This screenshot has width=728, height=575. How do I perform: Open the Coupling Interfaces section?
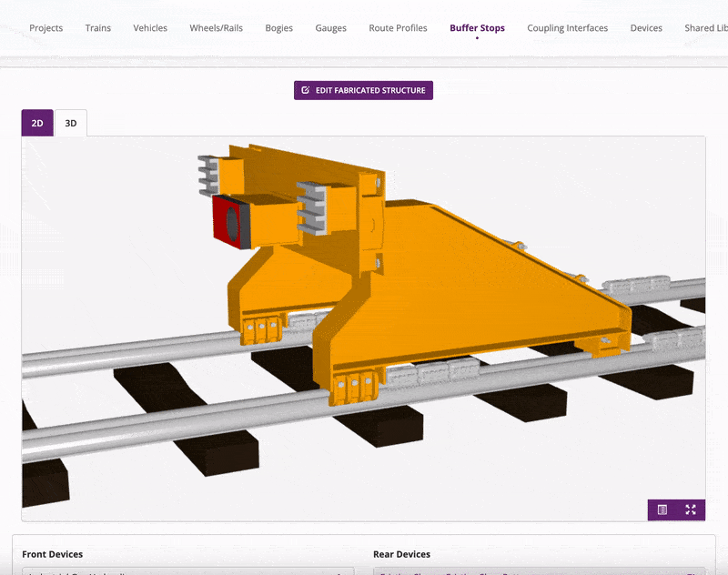point(567,28)
